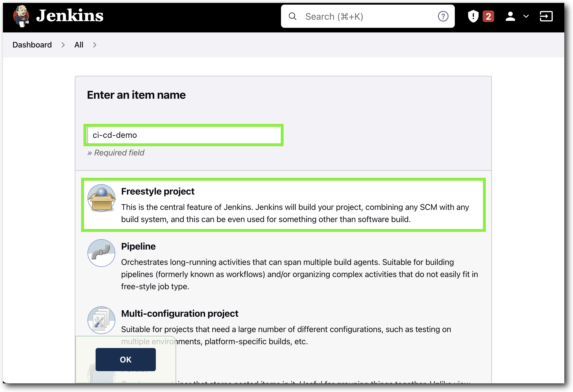Click the magnifier search icon
Image resolution: width=573 pixels, height=392 pixels.
pos(293,16)
